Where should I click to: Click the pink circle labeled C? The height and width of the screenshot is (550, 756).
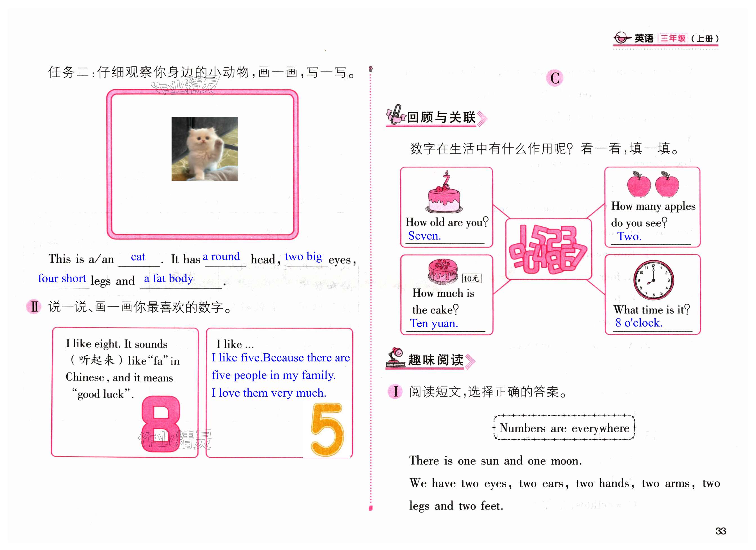pyautogui.click(x=554, y=78)
